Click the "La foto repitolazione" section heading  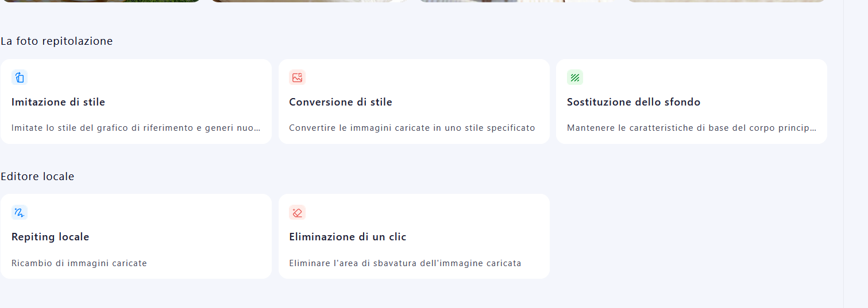click(x=57, y=41)
